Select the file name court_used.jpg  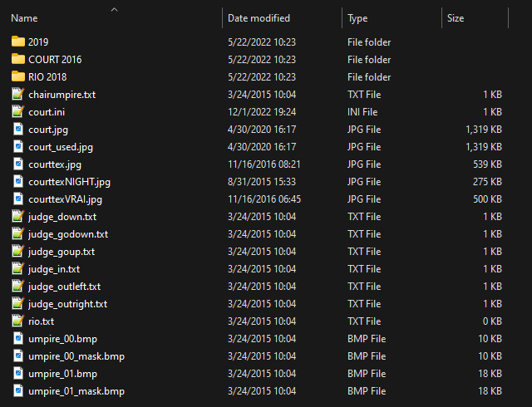[61, 147]
